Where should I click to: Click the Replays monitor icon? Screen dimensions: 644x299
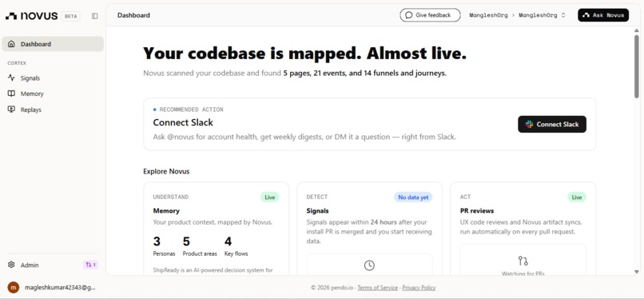click(11, 110)
